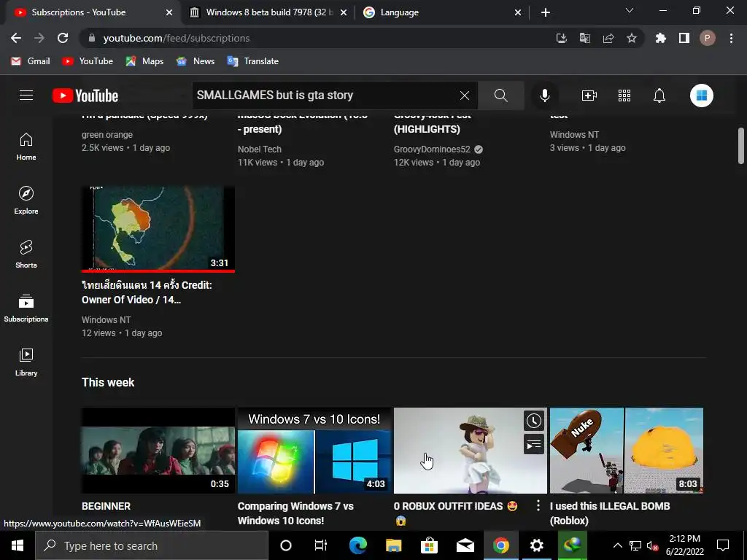
Task: Clear the YouTube search box text
Action: click(465, 96)
